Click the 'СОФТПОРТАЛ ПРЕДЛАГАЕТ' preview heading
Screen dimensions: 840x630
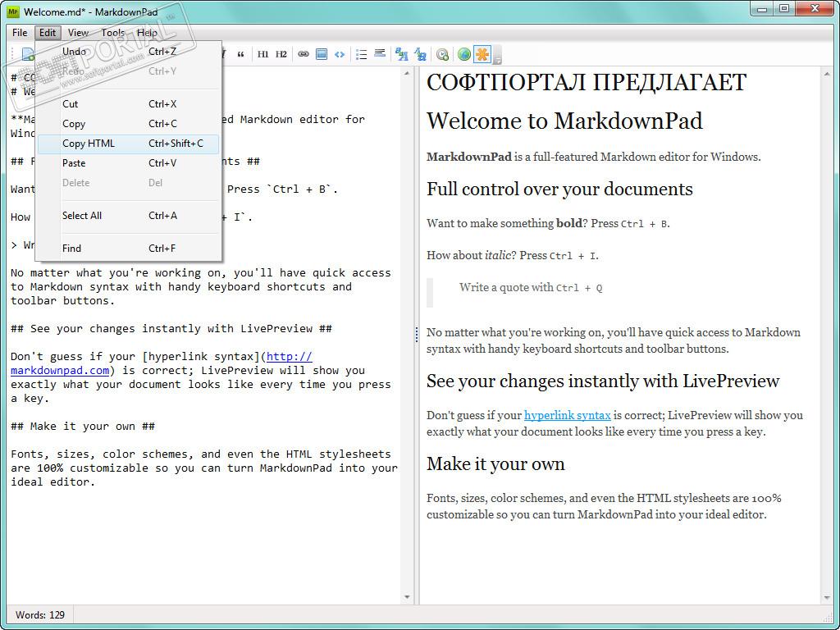coord(587,83)
